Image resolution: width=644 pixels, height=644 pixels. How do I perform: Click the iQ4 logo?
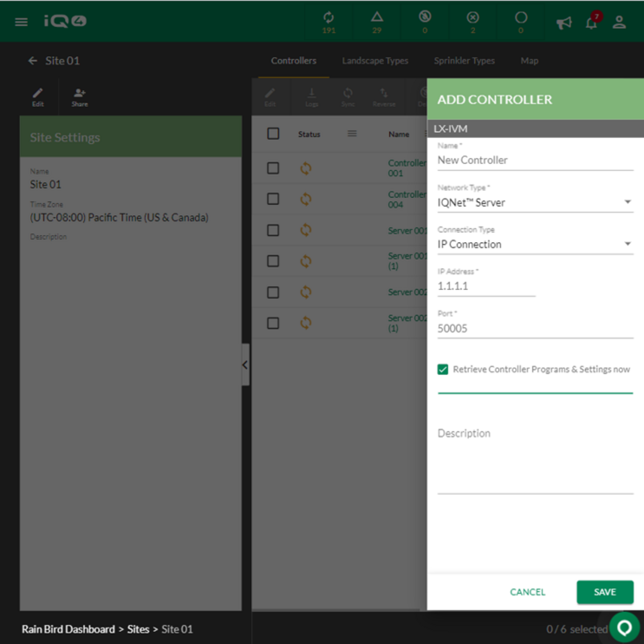click(65, 21)
